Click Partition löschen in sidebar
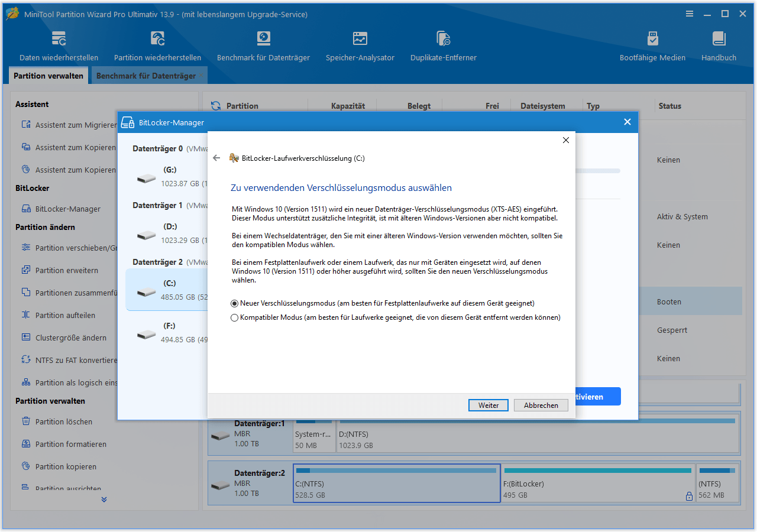The image size is (757, 532). [57, 421]
